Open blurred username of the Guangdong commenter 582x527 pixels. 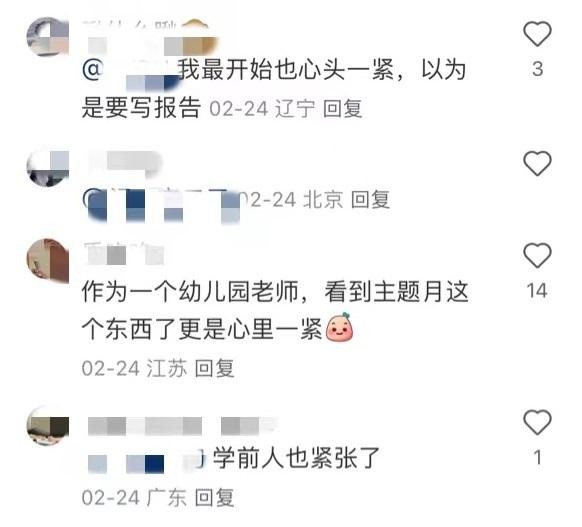click(183, 425)
